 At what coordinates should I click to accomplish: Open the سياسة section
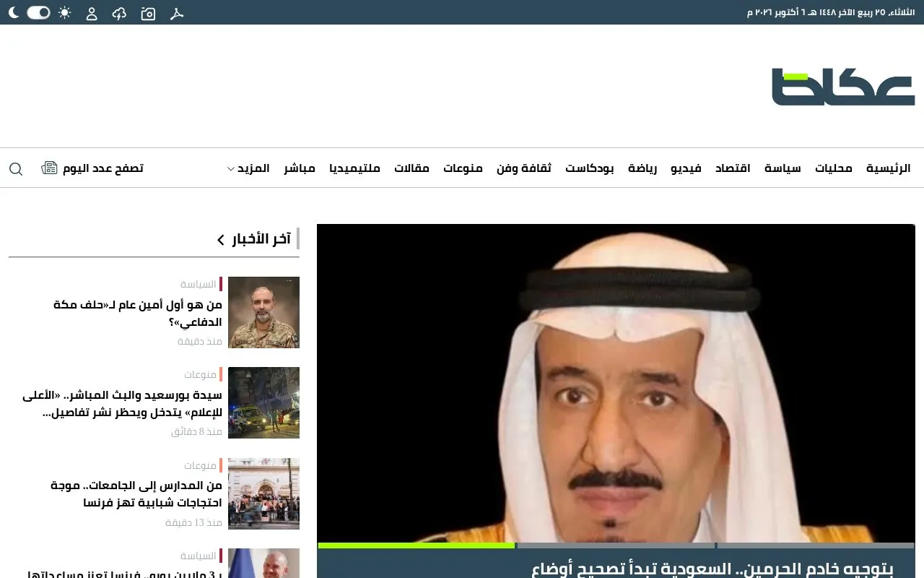pyautogui.click(x=783, y=168)
